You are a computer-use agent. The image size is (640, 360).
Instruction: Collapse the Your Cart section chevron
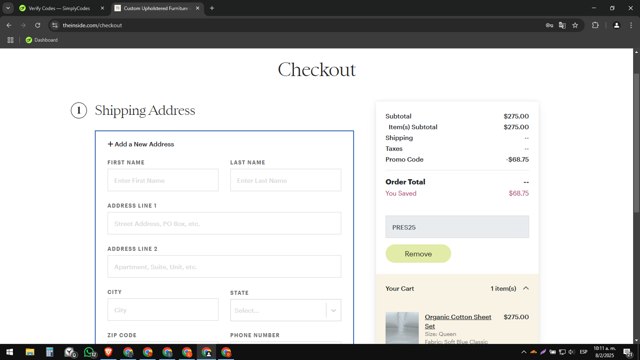coord(526,288)
